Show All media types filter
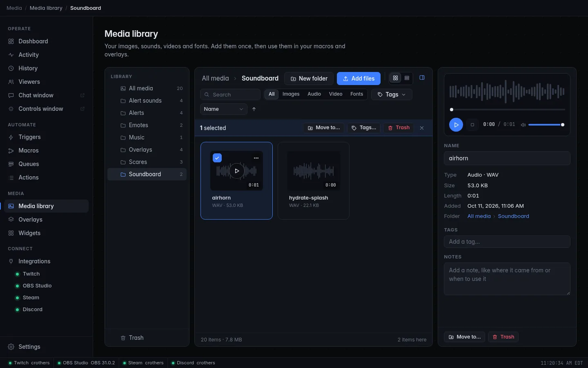Viewport: 588px width, 368px height. 272,94
